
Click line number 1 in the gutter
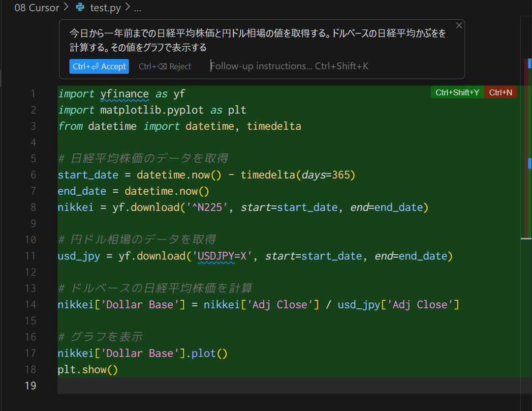pyautogui.click(x=33, y=93)
